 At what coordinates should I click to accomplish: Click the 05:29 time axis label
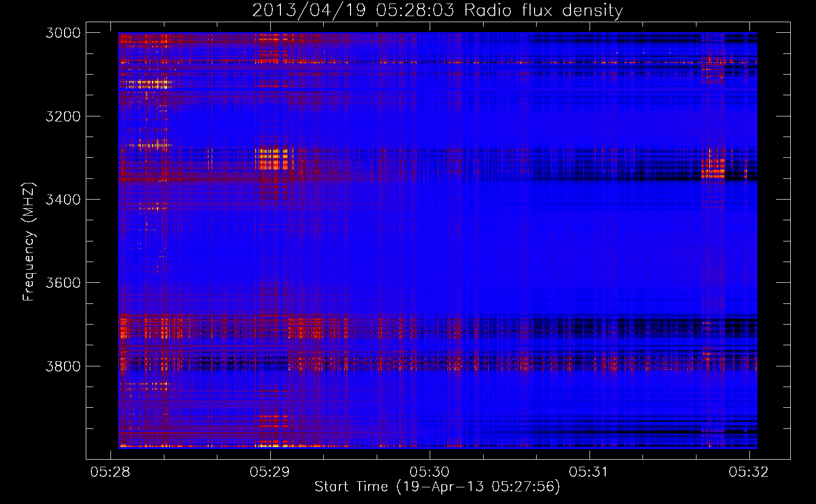pos(270,472)
